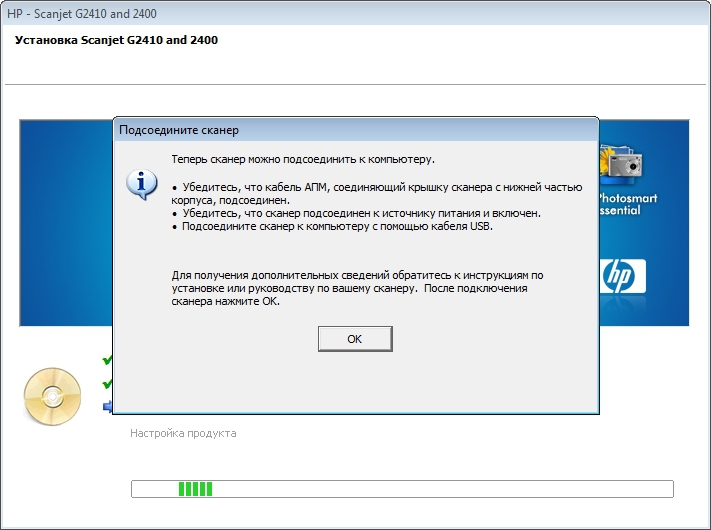The image size is (711, 530).
Task: Click the gold CD disc icon
Action: [x=53, y=397]
